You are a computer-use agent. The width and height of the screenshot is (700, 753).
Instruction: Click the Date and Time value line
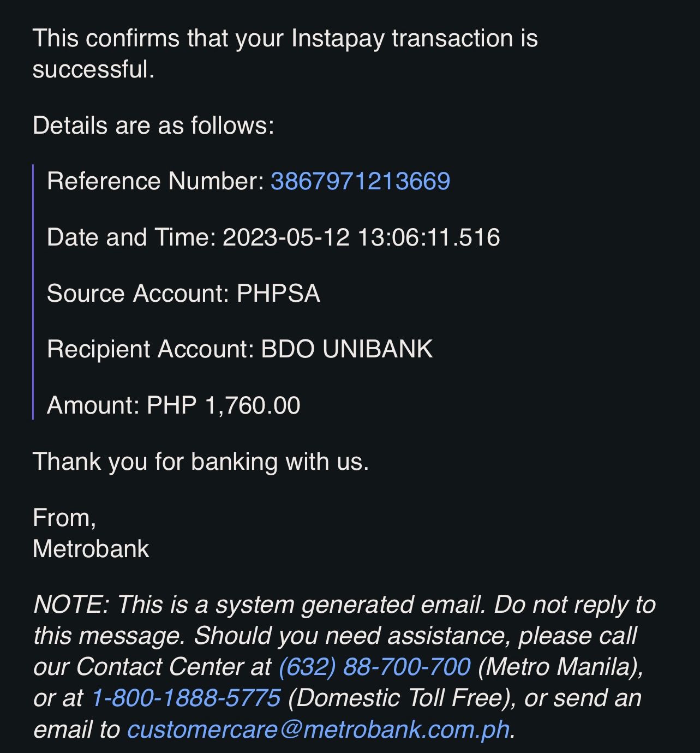pyautogui.click(x=273, y=237)
